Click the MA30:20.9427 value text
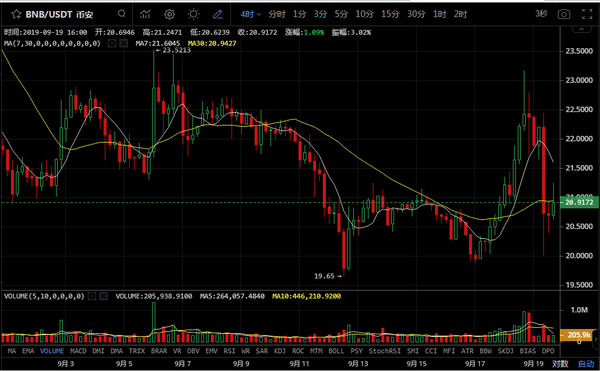The height and width of the screenshot is (371, 600). coord(212,43)
